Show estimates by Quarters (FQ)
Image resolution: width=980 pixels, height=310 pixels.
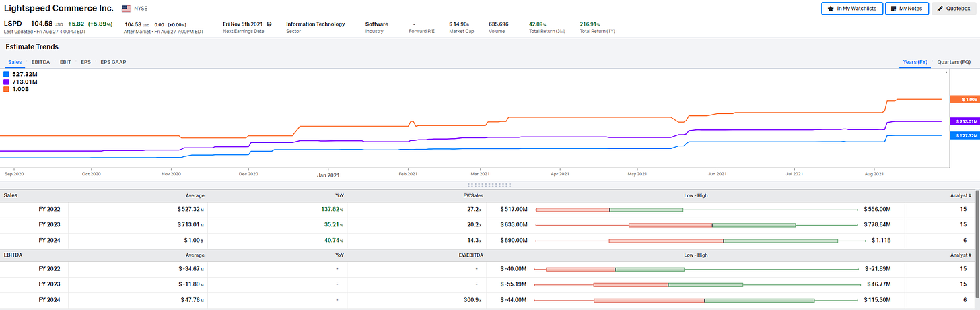953,62
